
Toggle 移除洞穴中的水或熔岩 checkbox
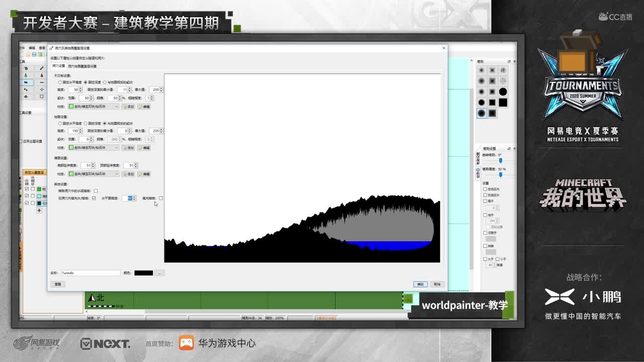(96, 191)
